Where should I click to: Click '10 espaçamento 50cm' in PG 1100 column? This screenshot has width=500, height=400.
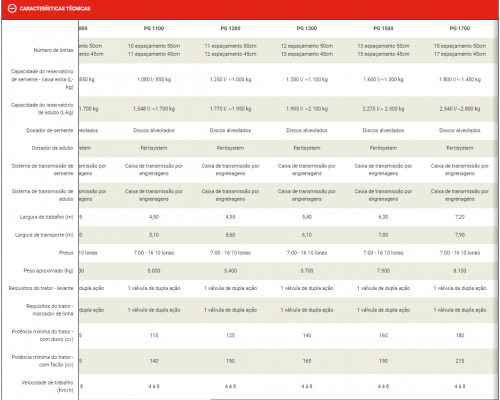point(154,46)
